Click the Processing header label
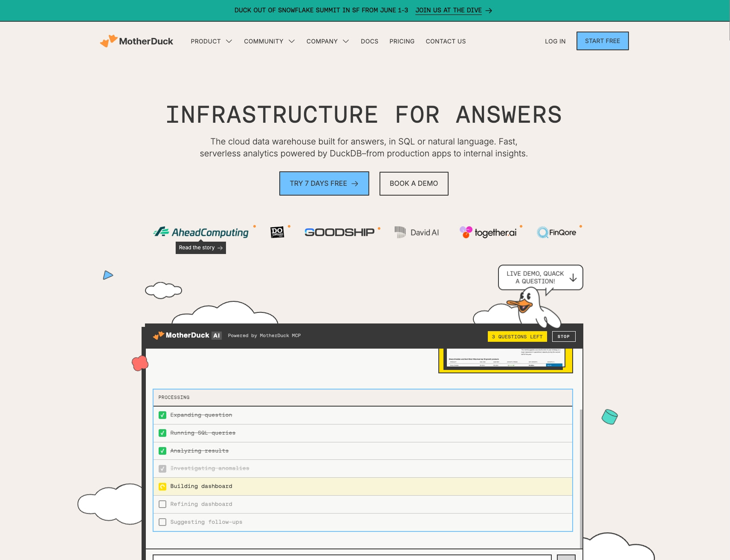730x560 pixels. tap(174, 397)
